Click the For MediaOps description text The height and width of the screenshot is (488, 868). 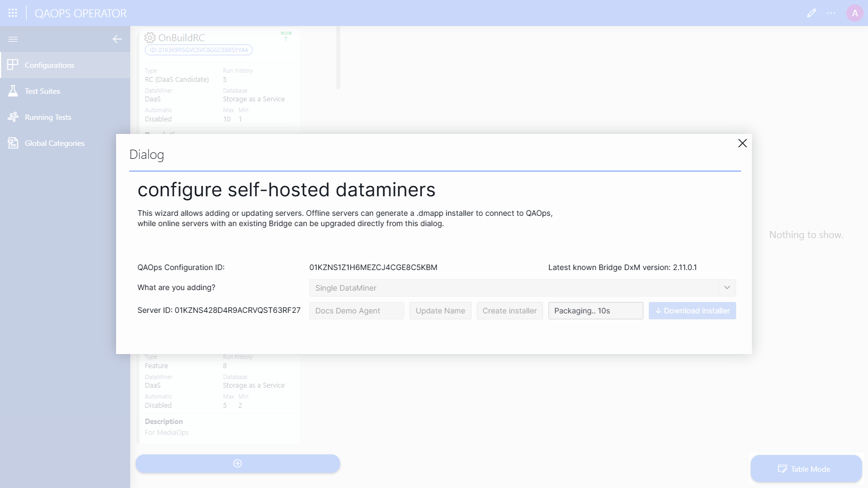[x=167, y=433]
